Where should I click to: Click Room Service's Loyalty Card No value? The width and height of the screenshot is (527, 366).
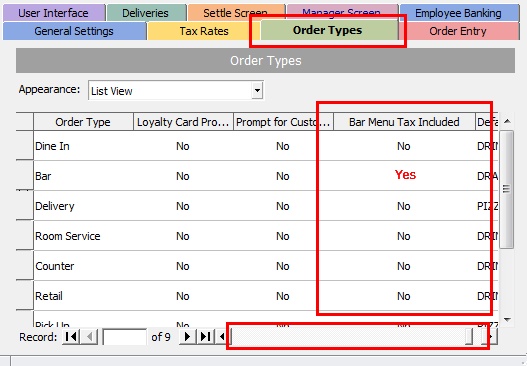[183, 236]
